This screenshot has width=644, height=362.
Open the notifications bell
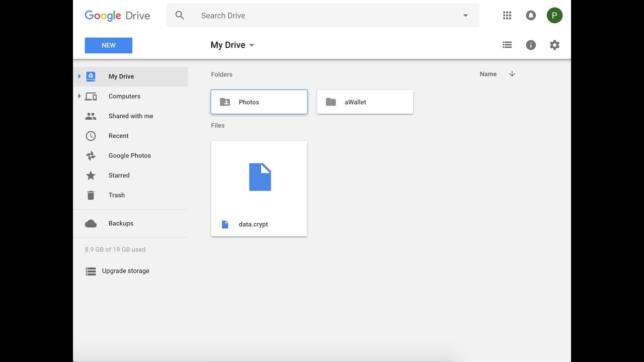pyautogui.click(x=531, y=16)
